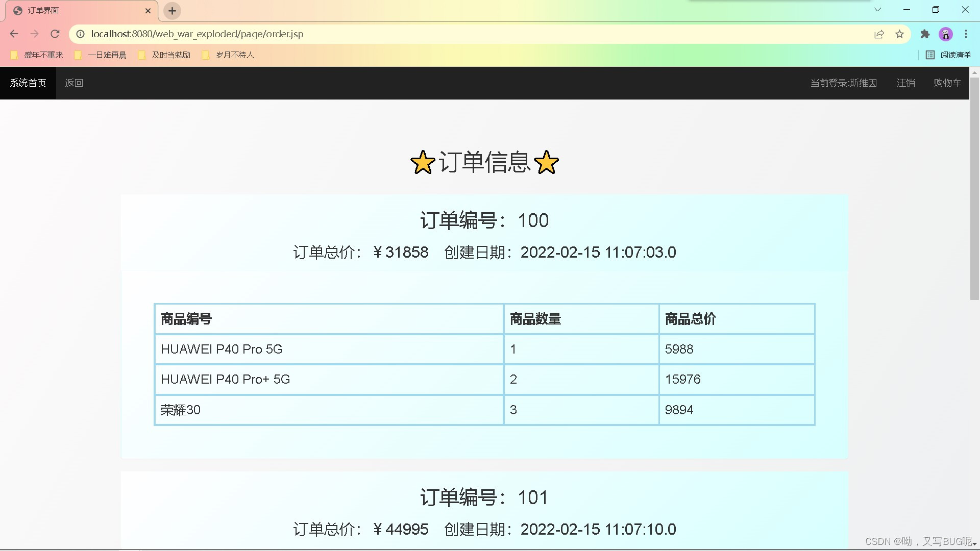Click 返回 in the navbar
The image size is (980, 551).
pos(74,83)
